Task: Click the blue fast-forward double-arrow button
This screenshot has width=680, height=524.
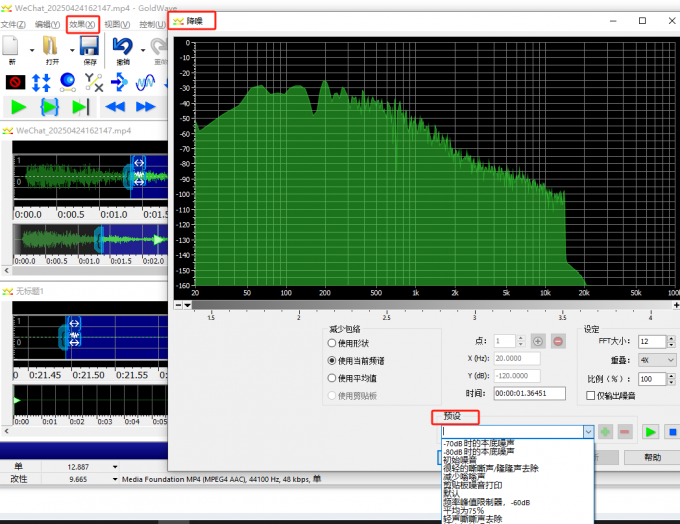Action: 145,107
